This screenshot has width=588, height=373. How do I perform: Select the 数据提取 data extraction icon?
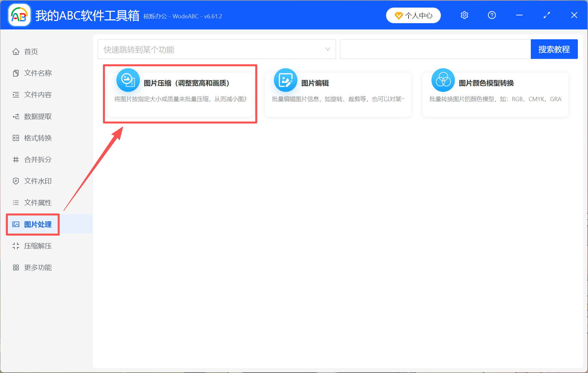[16, 116]
